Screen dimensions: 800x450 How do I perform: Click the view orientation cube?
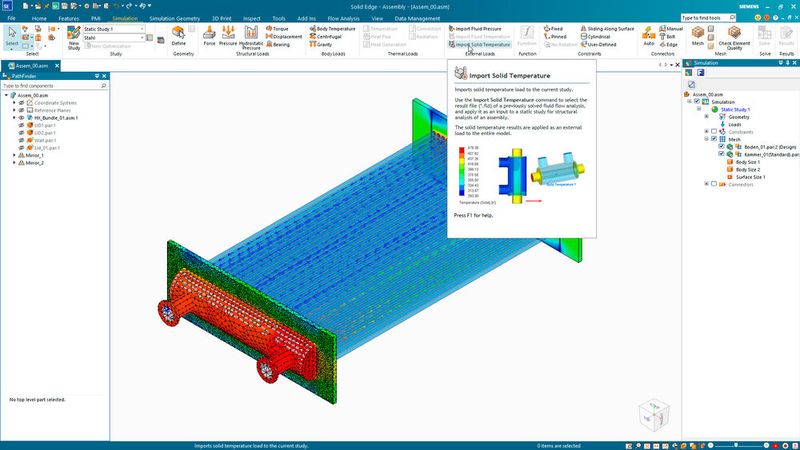[x=654, y=415]
